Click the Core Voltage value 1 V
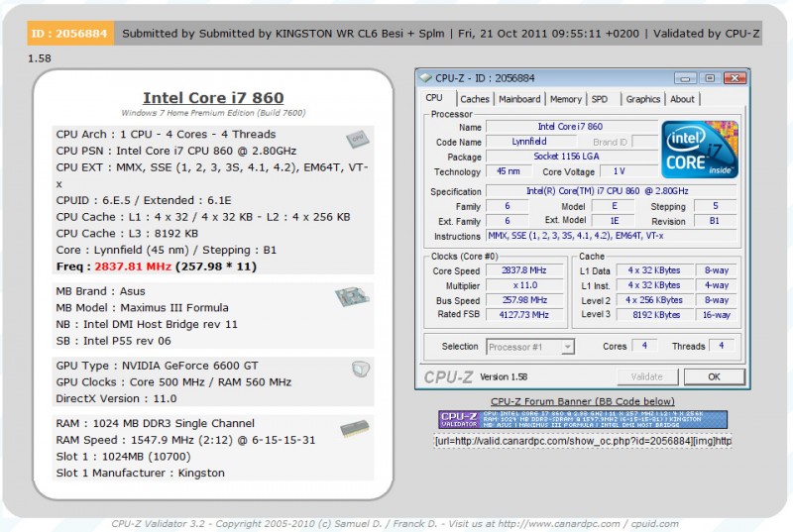The width and height of the screenshot is (793, 532). 627,171
